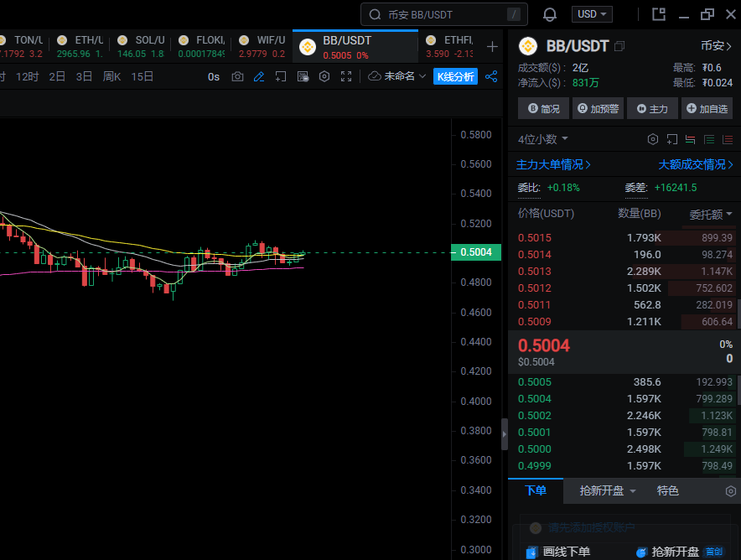Open the notification bell

[x=550, y=14]
